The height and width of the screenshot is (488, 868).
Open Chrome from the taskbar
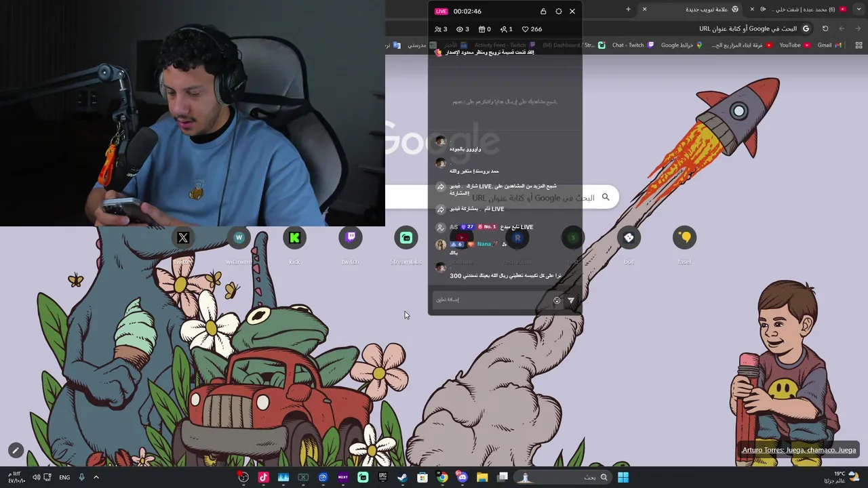(442, 477)
